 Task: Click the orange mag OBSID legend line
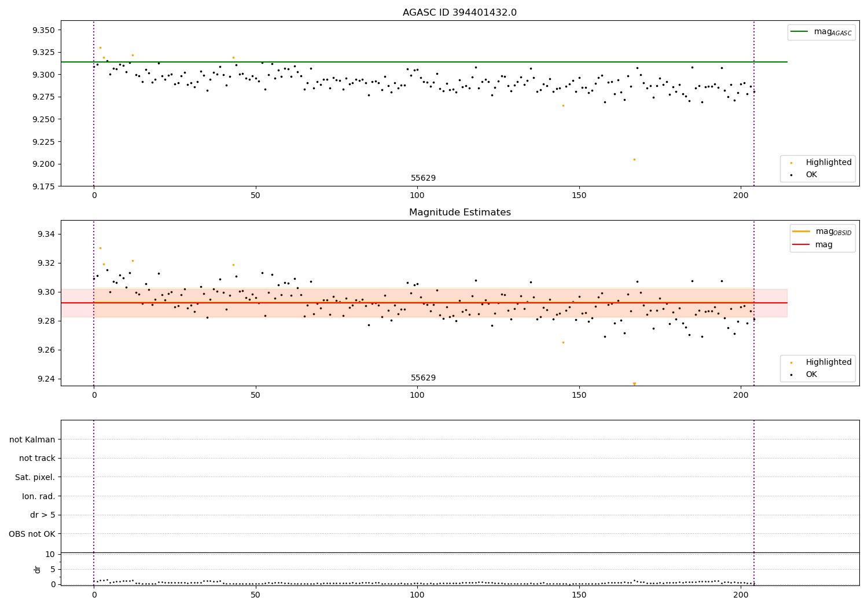pyautogui.click(x=801, y=232)
